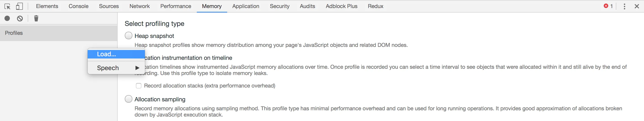Expand the Speech submenu arrow
The width and height of the screenshot is (644, 121).
(x=137, y=68)
